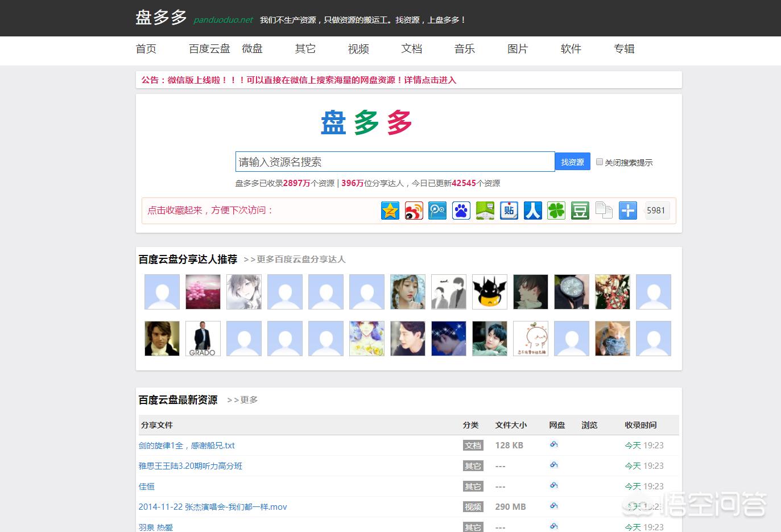781x532 pixels.
Task: Click the clover share icon
Action: (x=556, y=211)
